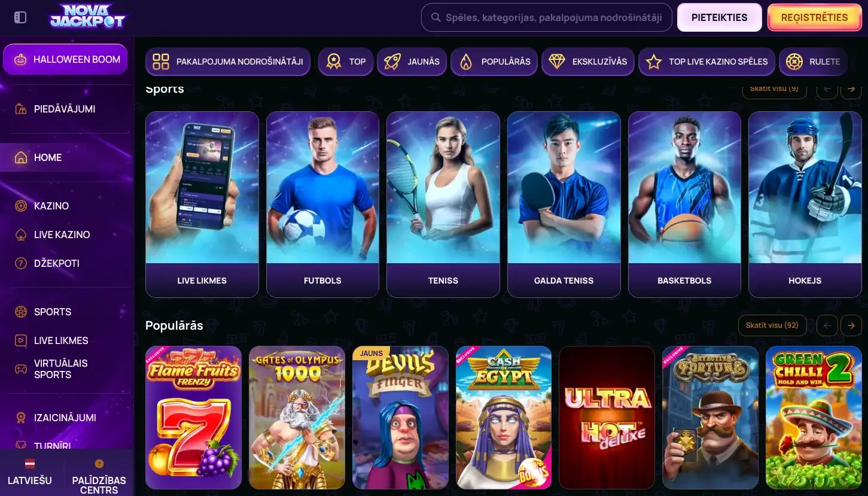Click the Reģistrēties button
The width and height of the screenshot is (868, 496).
(x=815, y=17)
